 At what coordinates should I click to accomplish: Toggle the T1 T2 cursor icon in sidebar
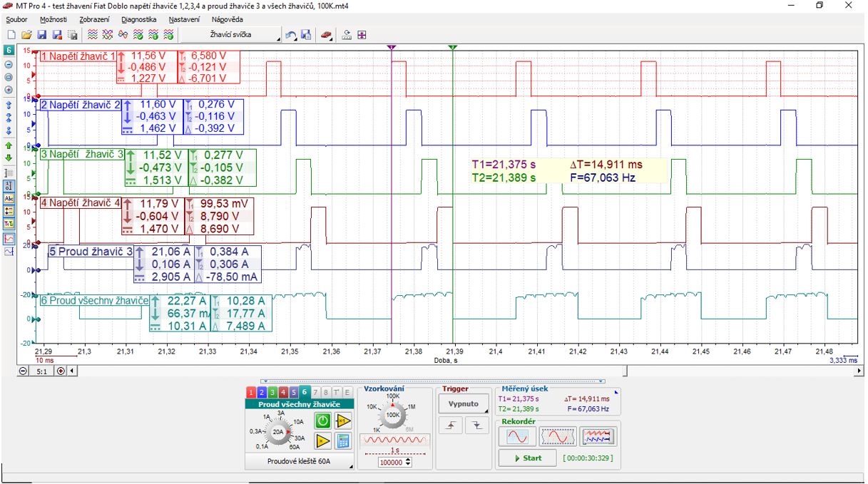[9, 225]
